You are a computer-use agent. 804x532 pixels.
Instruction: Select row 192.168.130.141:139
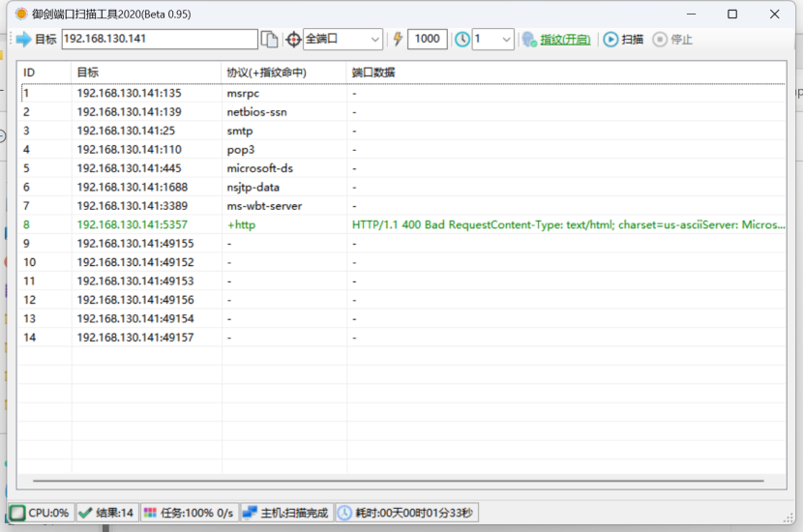402,112
